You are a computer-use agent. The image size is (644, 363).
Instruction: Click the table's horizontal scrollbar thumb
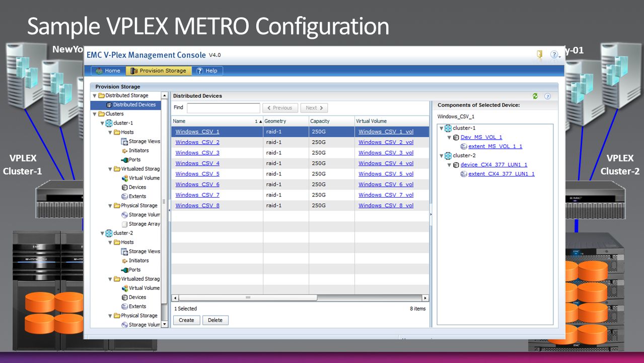pos(248,298)
